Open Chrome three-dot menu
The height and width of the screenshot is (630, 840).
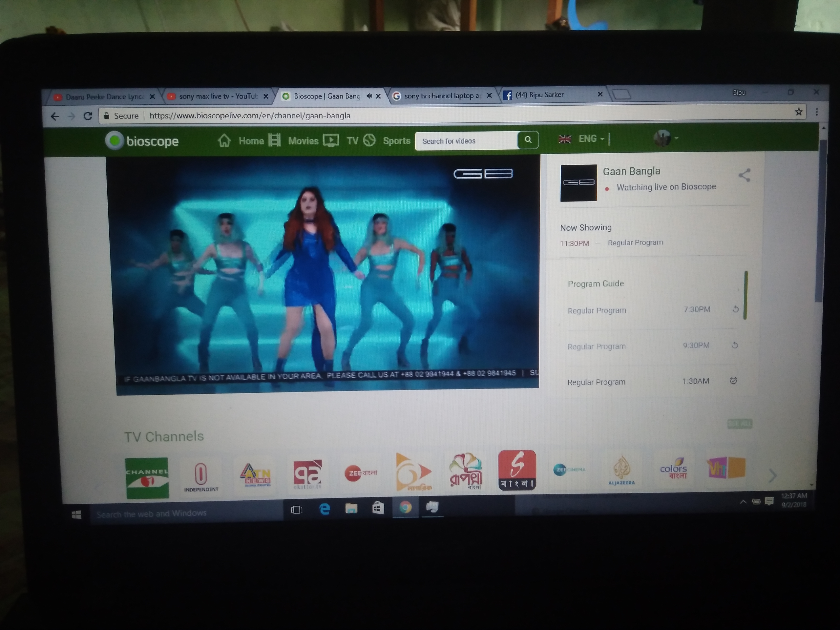tap(816, 112)
